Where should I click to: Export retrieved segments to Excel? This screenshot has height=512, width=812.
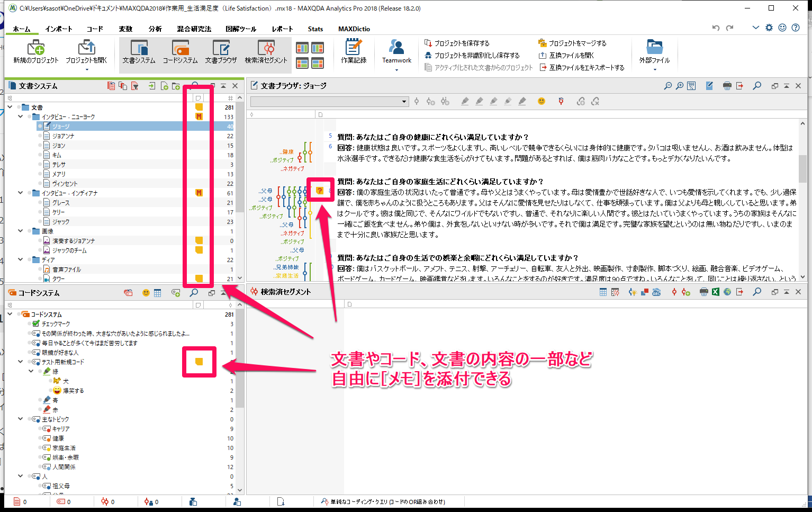pos(716,292)
